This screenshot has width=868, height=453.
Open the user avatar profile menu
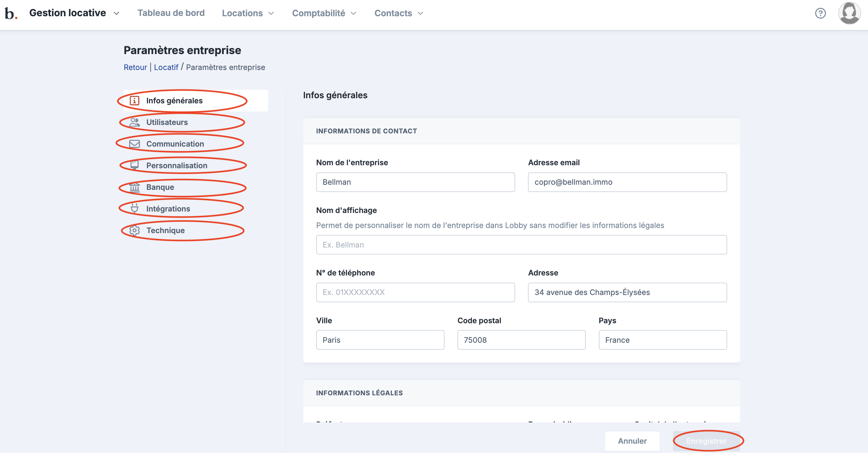coord(849,14)
